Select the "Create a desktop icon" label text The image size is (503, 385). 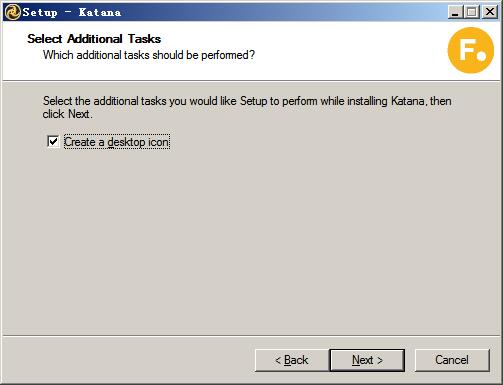117,142
